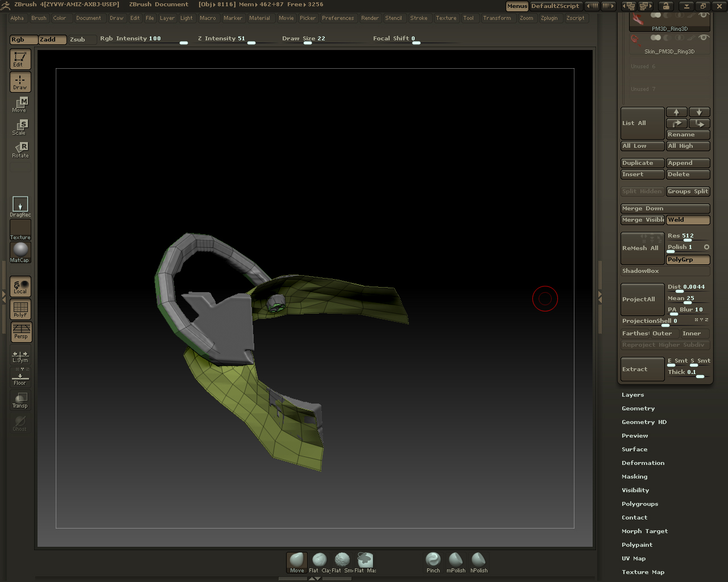Choose the Pinch brush
Image resolution: width=728 pixels, height=582 pixels.
pos(433,562)
